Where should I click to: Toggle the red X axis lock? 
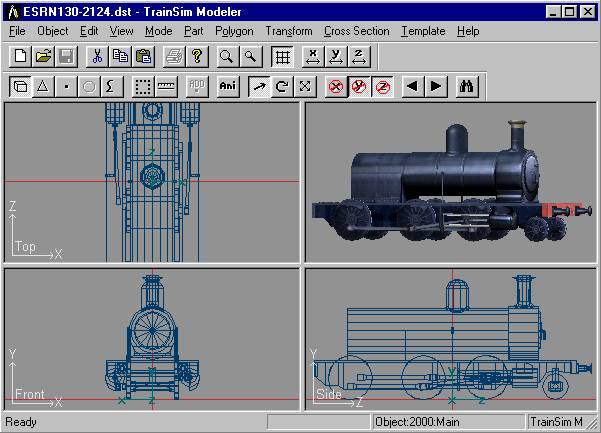tap(336, 86)
